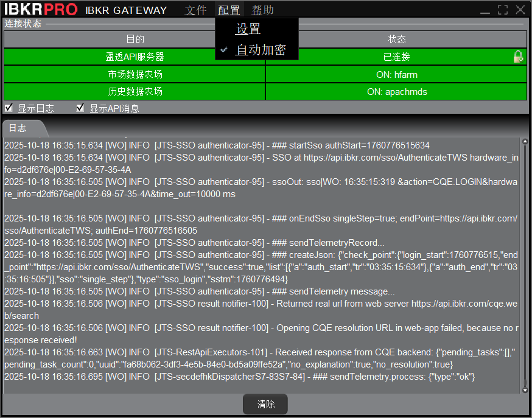The image size is (532, 418).
Task: Toggle the 显示日志 checkbox
Action: (9, 108)
